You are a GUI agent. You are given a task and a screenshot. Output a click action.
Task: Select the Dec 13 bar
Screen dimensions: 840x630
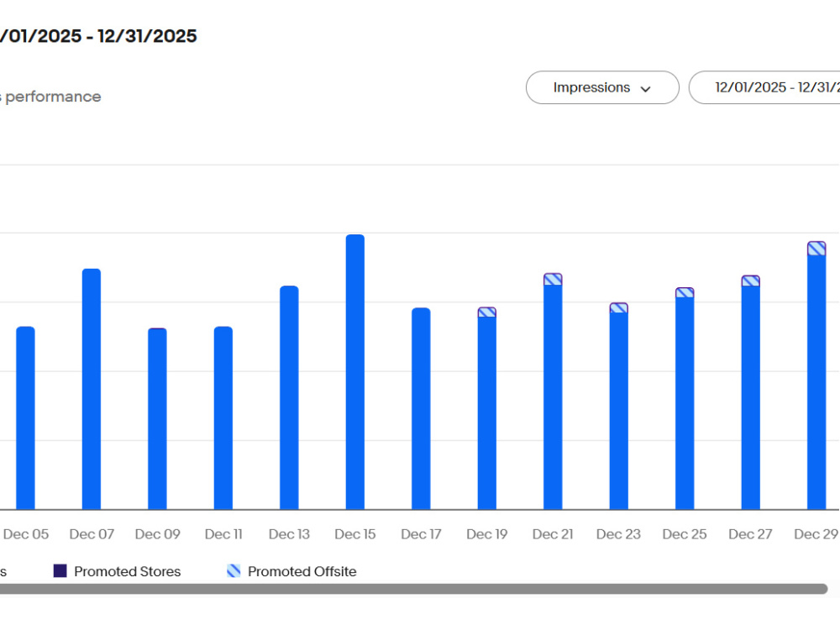(289, 397)
